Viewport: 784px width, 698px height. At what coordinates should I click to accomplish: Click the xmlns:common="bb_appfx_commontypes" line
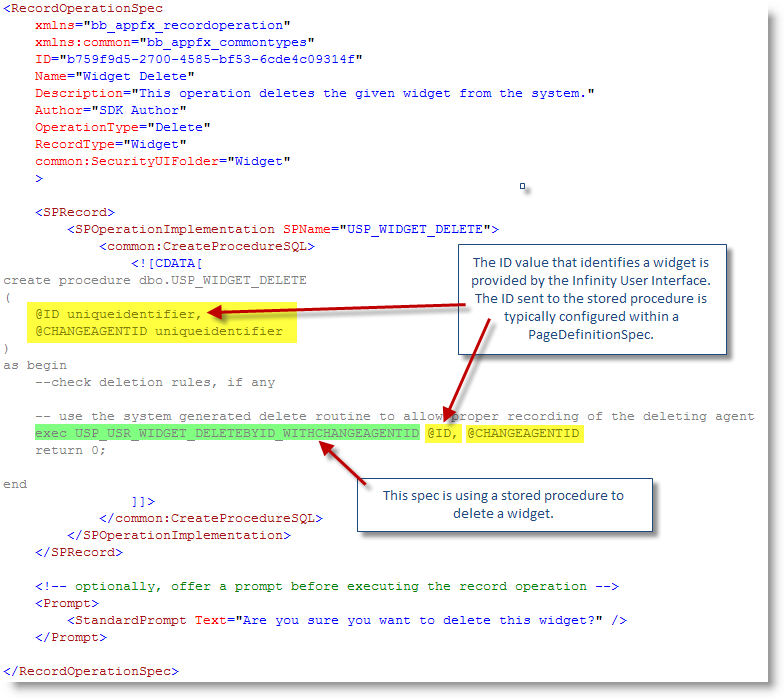[174, 42]
